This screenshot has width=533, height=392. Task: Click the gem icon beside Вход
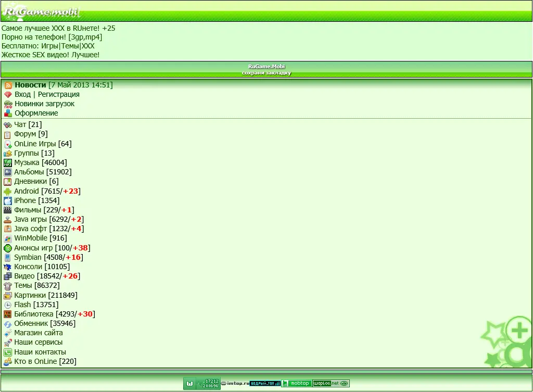(x=8, y=95)
